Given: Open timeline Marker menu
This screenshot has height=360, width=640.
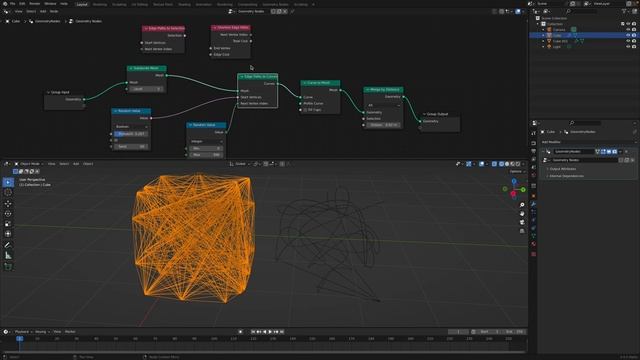Looking at the screenshot, I should click(70, 332).
